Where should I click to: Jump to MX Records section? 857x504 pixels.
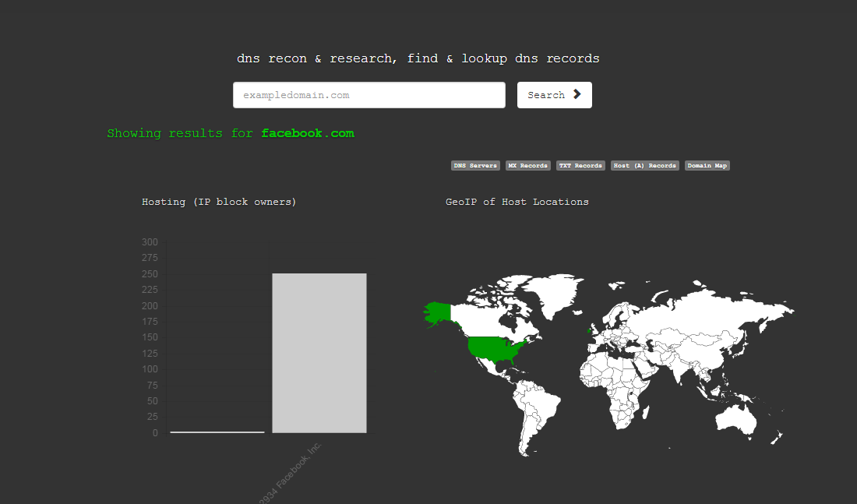pos(527,166)
